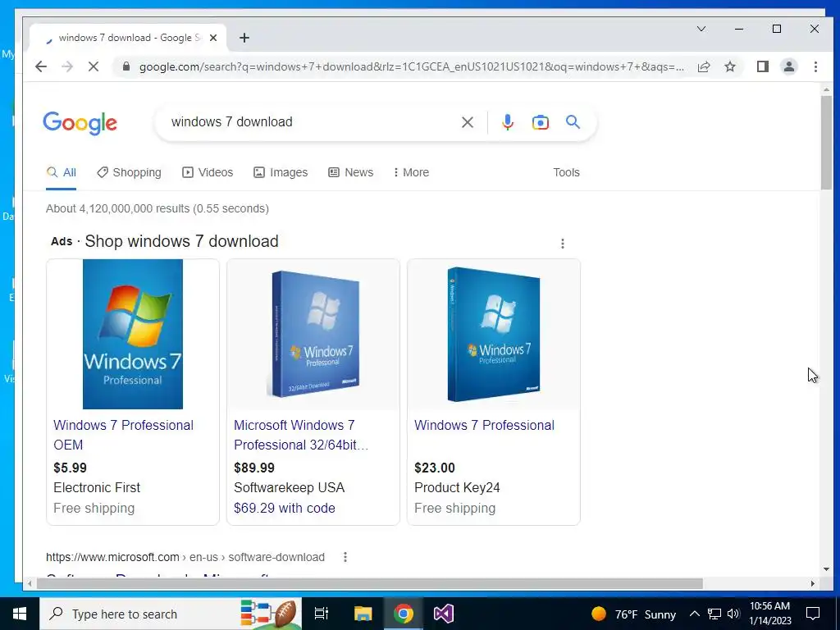
Task: Click Electronic First seller name
Action: [x=97, y=487]
